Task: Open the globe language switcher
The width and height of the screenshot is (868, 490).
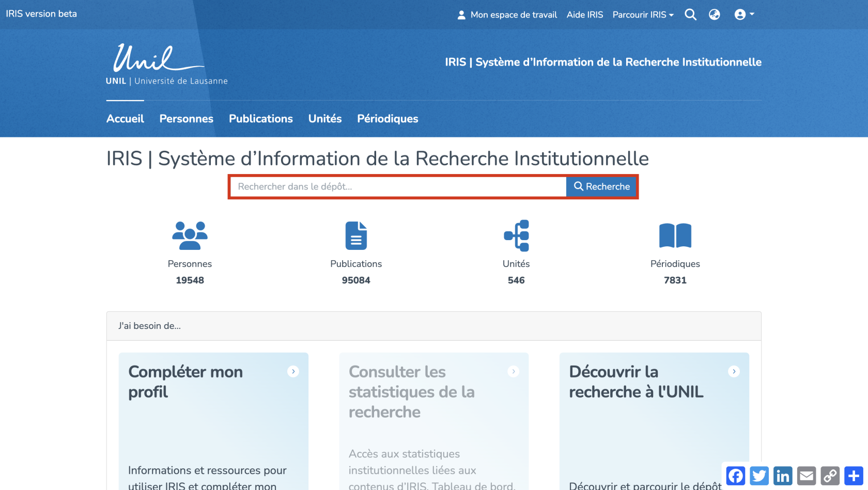Action: point(714,14)
